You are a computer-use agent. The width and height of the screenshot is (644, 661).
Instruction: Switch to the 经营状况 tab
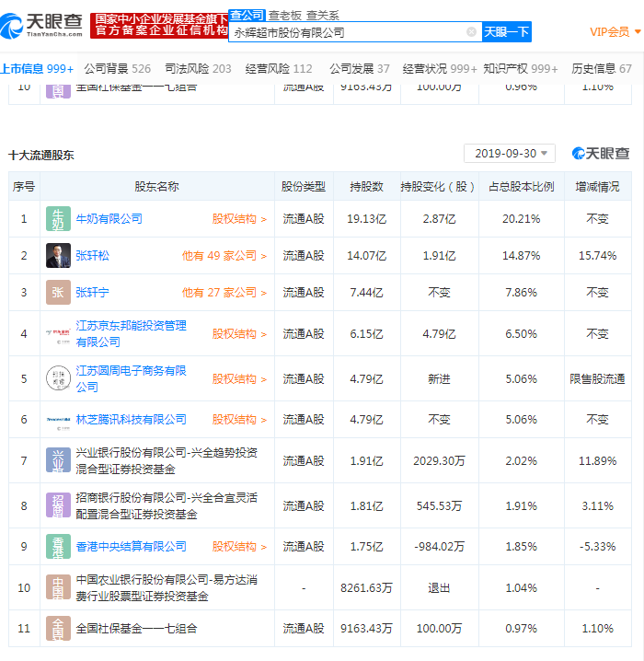[x=440, y=68]
